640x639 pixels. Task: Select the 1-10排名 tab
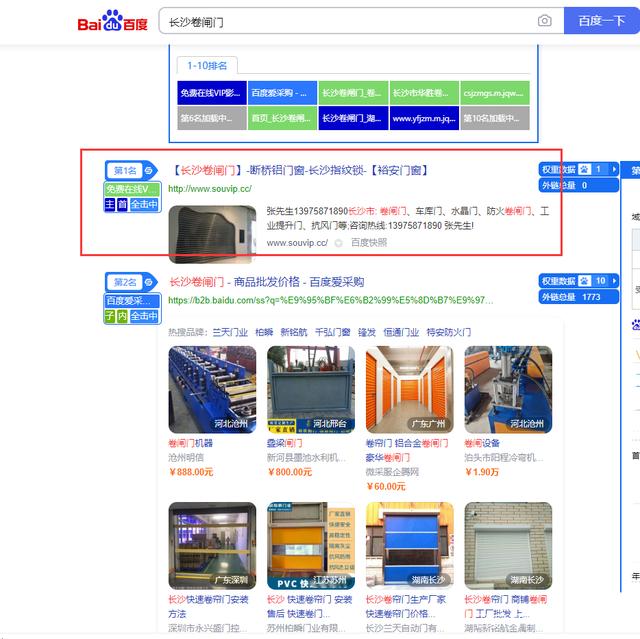click(207, 65)
